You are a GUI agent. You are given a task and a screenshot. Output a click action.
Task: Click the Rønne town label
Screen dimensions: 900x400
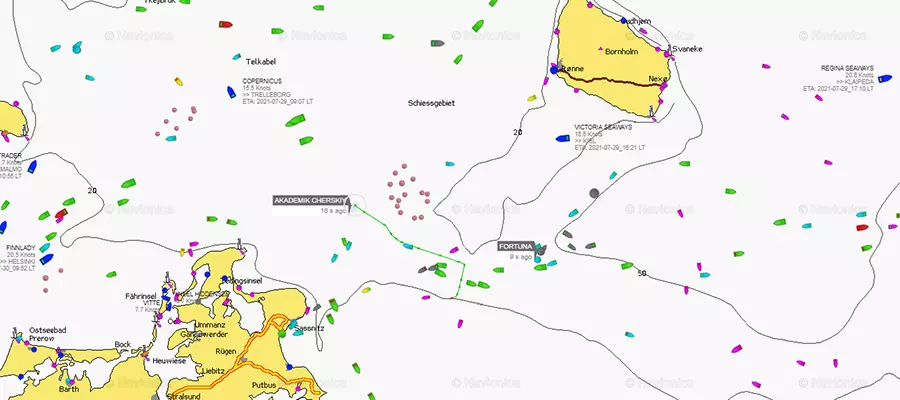point(572,68)
